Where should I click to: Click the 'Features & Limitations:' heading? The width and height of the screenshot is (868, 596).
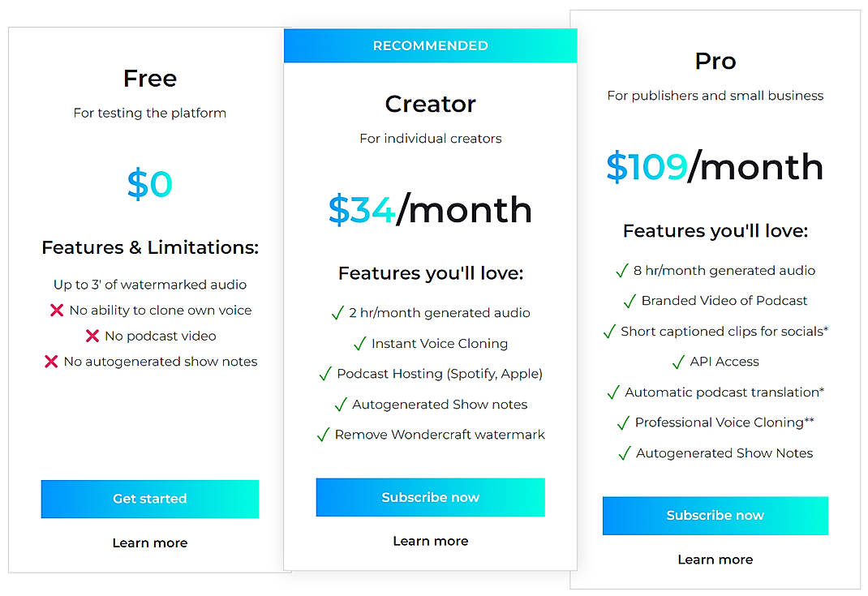[149, 247]
